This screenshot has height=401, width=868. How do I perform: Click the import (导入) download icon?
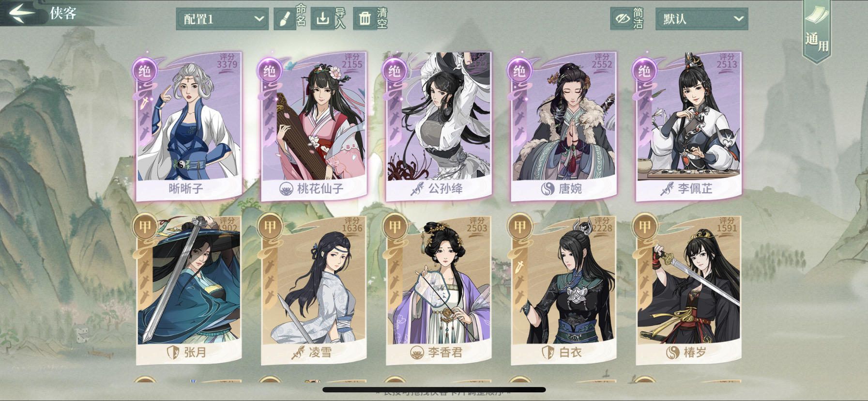322,19
